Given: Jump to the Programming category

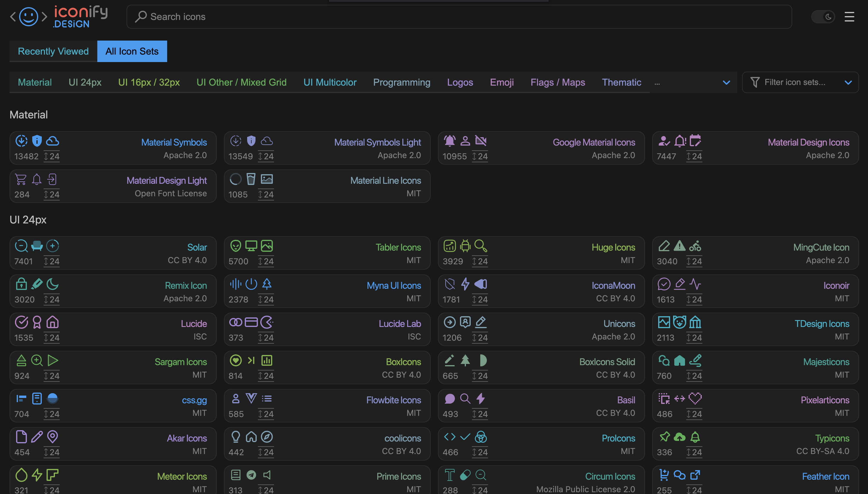Looking at the screenshot, I should (401, 82).
